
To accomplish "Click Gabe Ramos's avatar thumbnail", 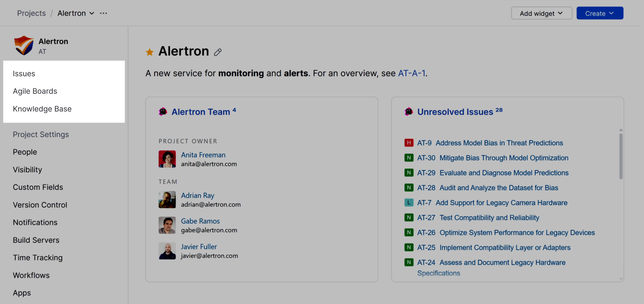I will point(167,225).
